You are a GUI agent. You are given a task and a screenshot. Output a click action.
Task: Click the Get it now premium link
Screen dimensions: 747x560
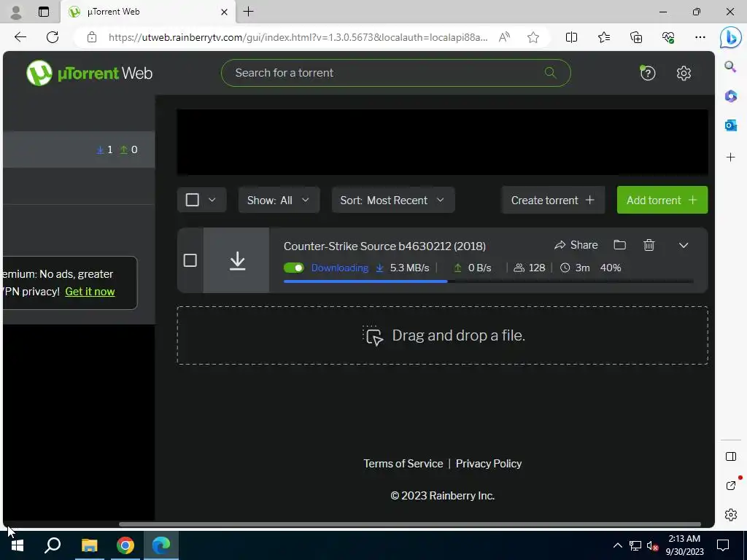[90, 292]
